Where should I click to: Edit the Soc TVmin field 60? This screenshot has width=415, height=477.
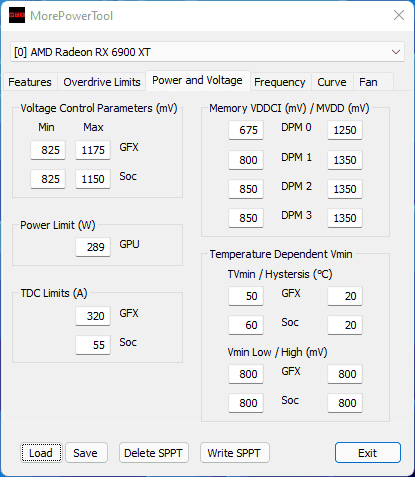[x=246, y=325]
